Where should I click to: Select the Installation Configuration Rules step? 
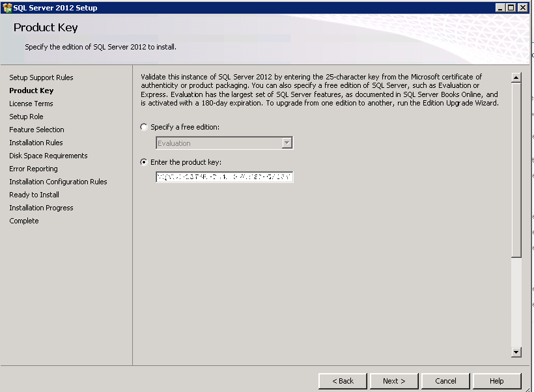coord(58,182)
